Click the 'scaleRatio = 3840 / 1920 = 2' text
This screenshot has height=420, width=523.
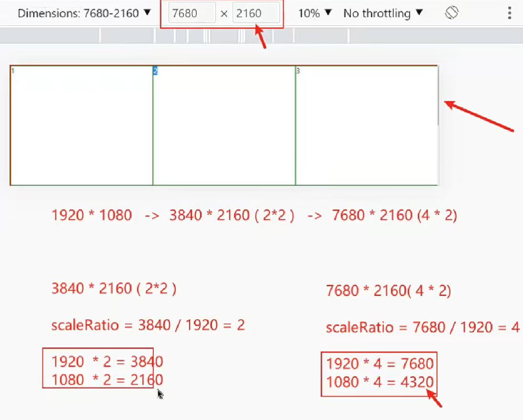tap(148, 325)
